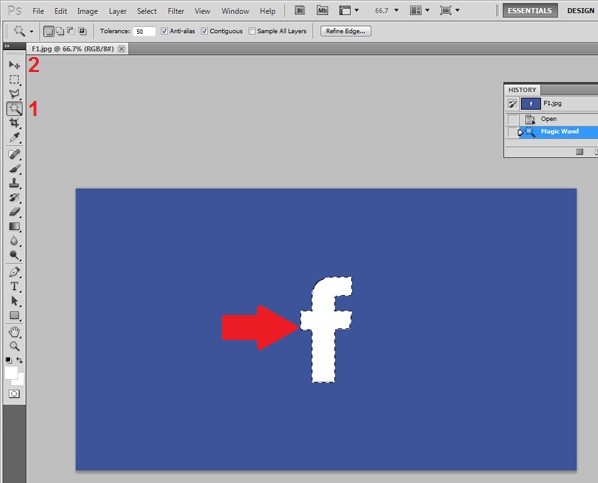Select the Brush tool
Image resolution: width=598 pixels, height=483 pixels.
[14, 169]
